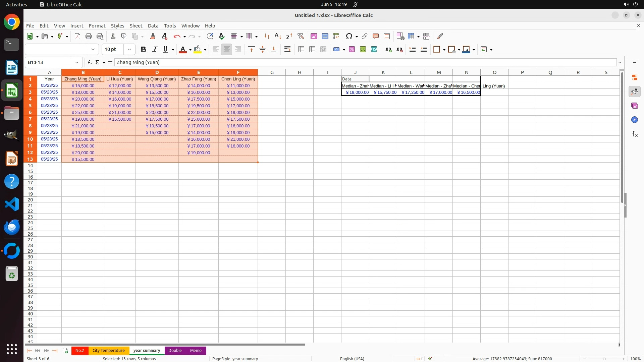Image resolution: width=644 pixels, height=362 pixels.
Task: Click the formula input line
Action: 365,62
